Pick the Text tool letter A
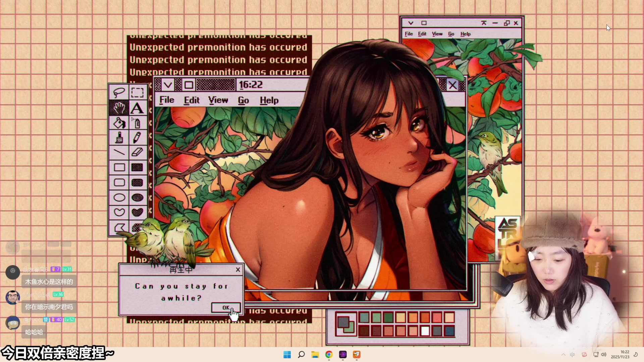The image size is (644, 362). click(x=137, y=108)
